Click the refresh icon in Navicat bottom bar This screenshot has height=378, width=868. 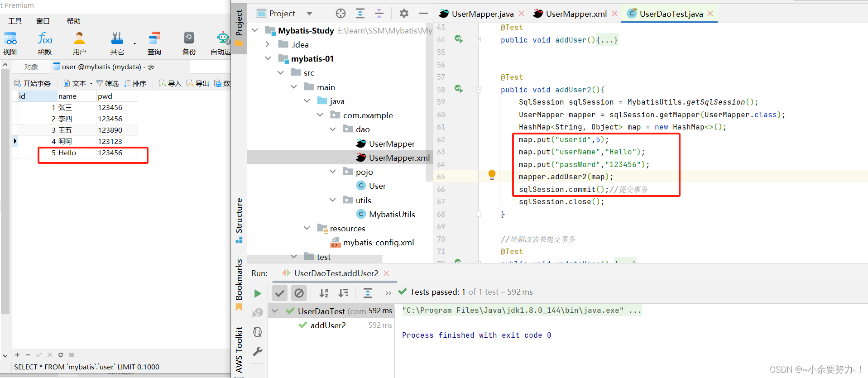61,355
